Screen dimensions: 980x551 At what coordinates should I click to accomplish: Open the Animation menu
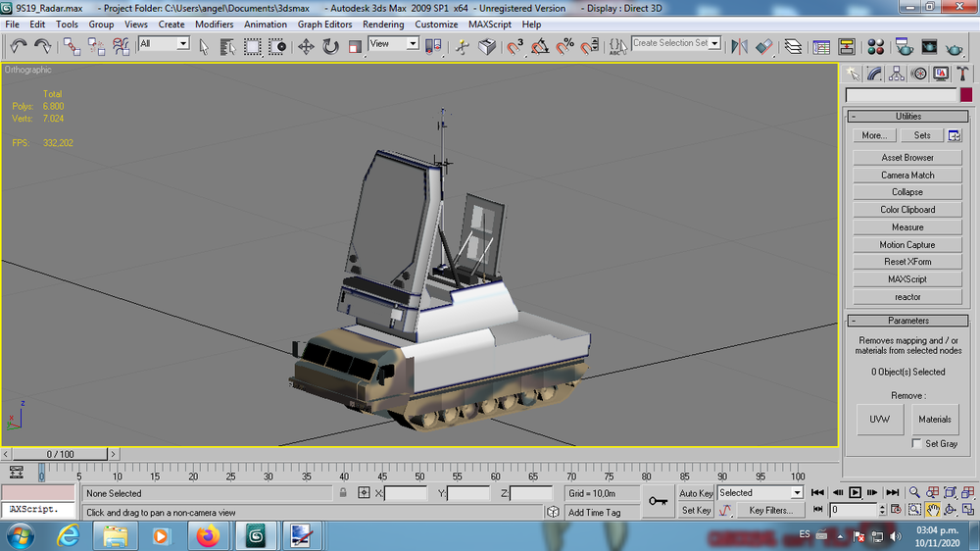point(265,25)
